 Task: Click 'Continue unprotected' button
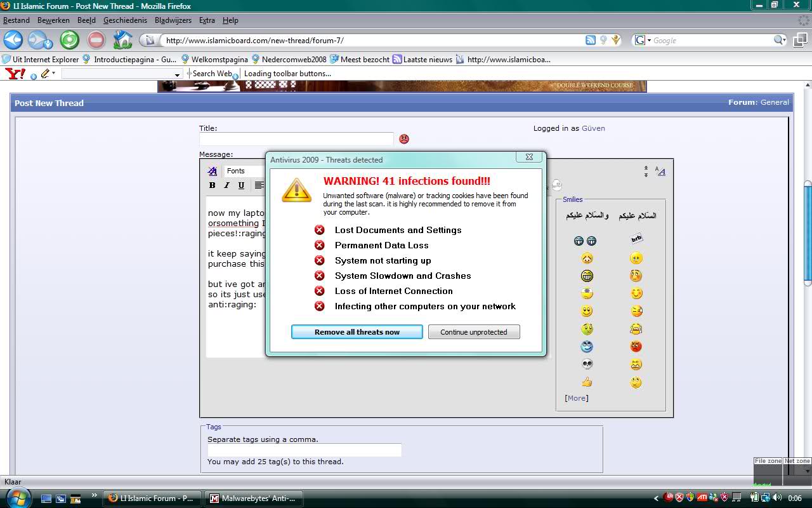[x=474, y=332]
